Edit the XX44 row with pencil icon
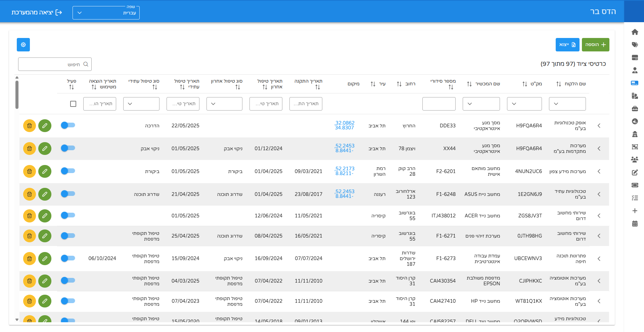 (45, 149)
